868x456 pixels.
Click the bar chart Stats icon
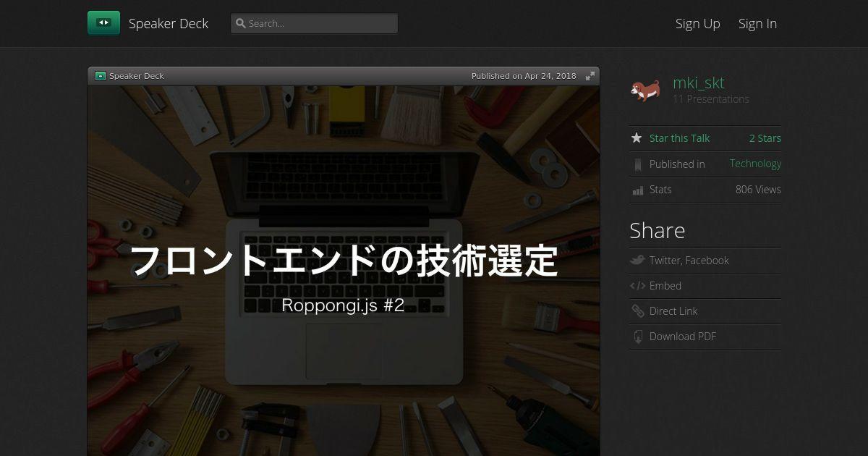click(x=637, y=190)
